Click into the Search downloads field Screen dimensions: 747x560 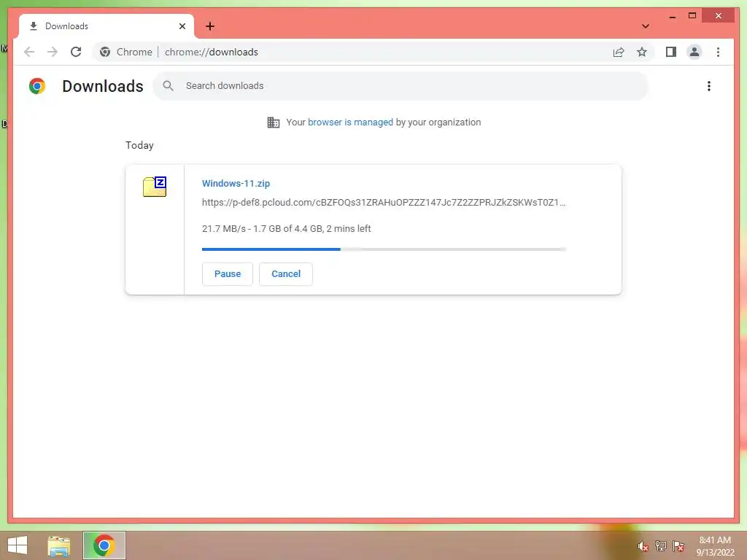pyautogui.click(x=400, y=86)
